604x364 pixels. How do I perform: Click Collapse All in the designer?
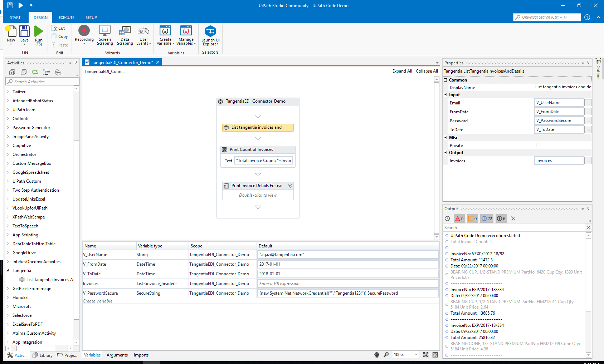[x=427, y=71]
